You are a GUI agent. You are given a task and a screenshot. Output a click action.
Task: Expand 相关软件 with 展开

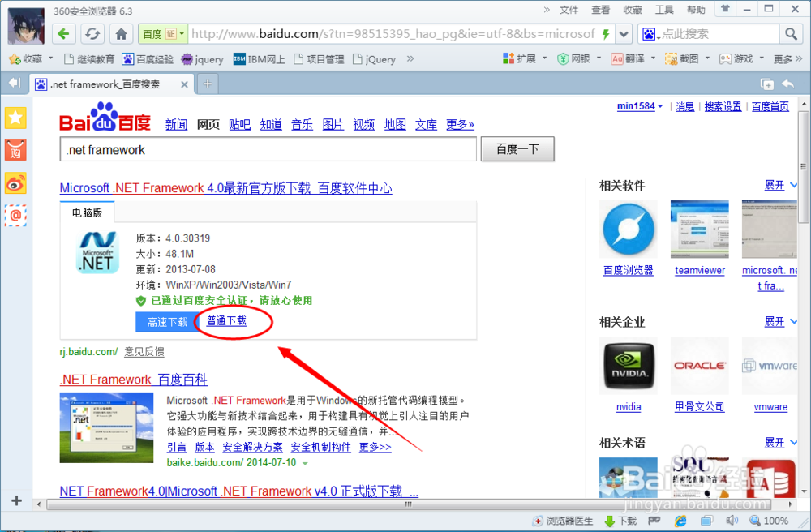pos(780,185)
